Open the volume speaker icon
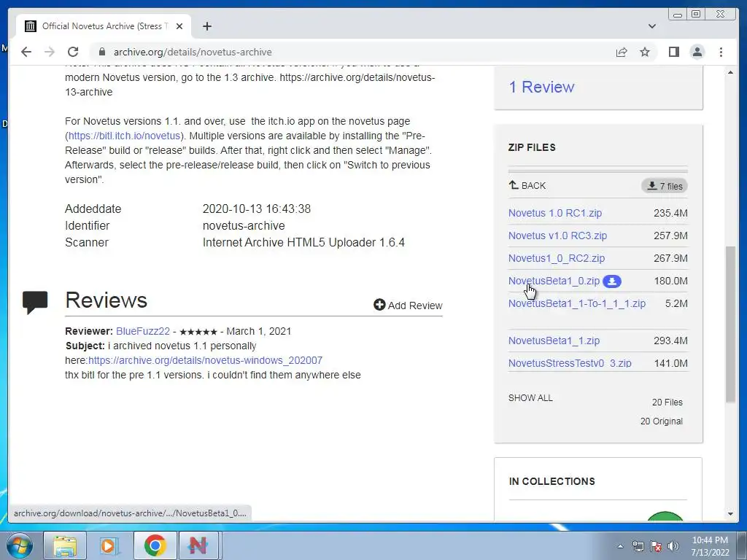 point(673,546)
